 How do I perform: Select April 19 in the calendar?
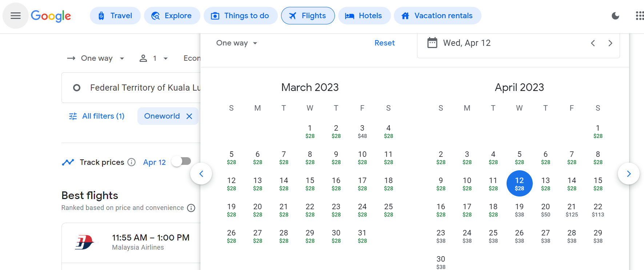pos(519,210)
